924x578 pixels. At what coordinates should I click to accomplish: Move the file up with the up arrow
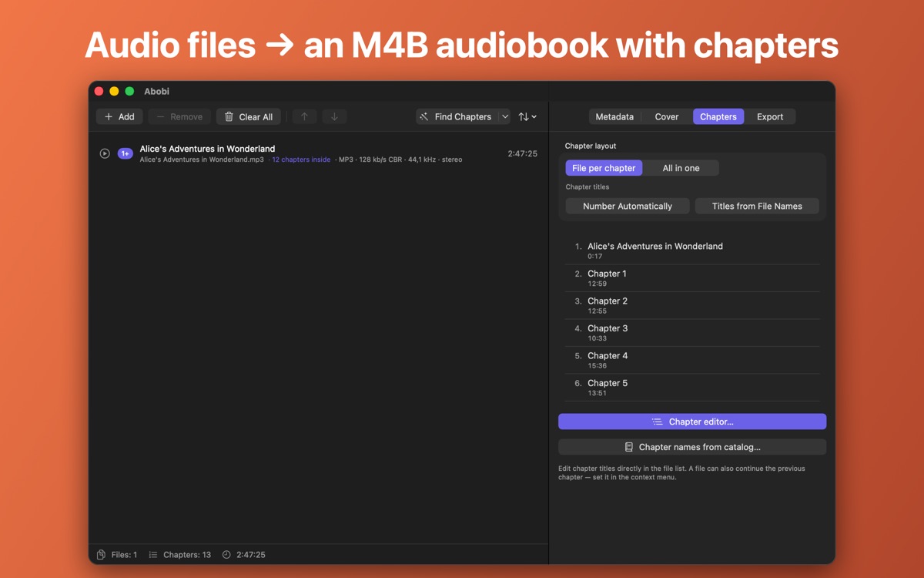click(x=304, y=116)
